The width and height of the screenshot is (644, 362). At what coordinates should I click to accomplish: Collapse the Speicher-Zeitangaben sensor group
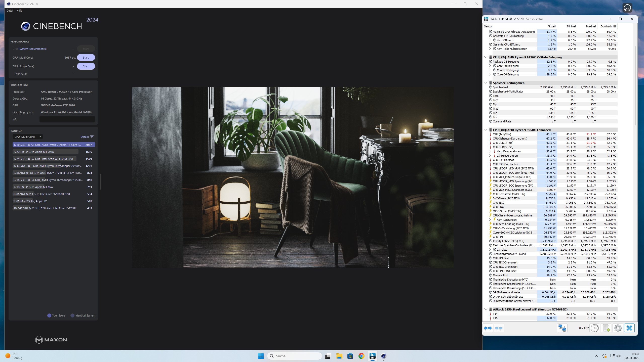coord(486,83)
